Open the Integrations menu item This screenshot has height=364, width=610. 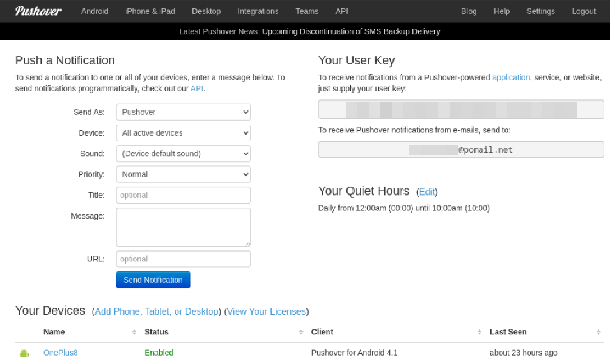pyautogui.click(x=258, y=11)
